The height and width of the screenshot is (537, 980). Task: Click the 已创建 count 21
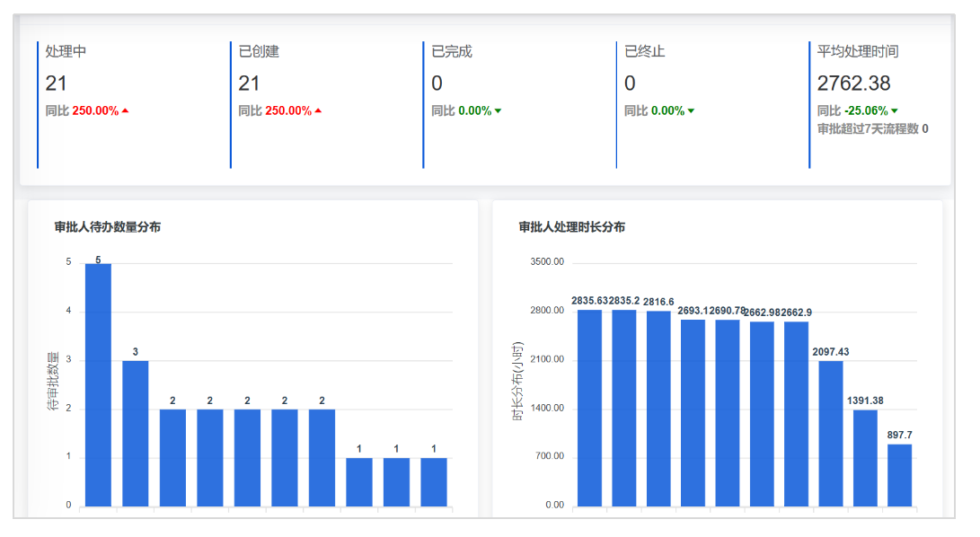[250, 84]
